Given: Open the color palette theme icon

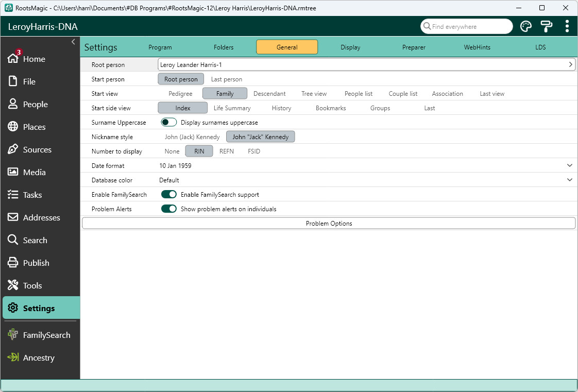Looking at the screenshot, I should pyautogui.click(x=525, y=26).
